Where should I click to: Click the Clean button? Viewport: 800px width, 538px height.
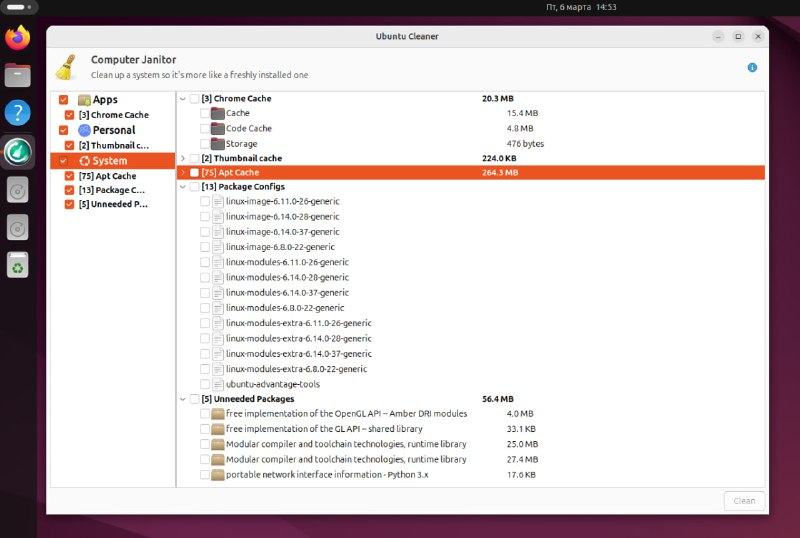coord(744,501)
